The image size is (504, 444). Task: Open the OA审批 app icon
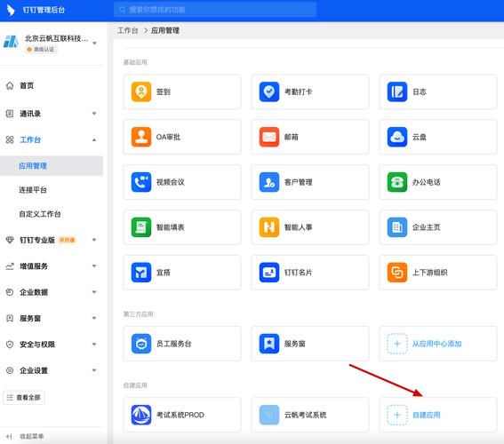141,137
